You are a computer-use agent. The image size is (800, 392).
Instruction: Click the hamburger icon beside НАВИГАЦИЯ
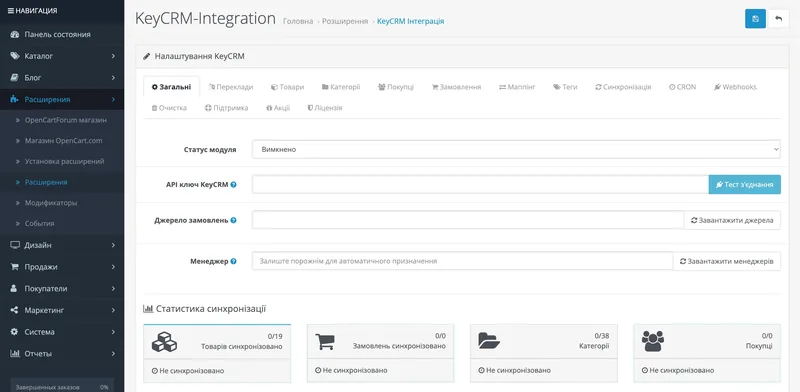pos(11,11)
